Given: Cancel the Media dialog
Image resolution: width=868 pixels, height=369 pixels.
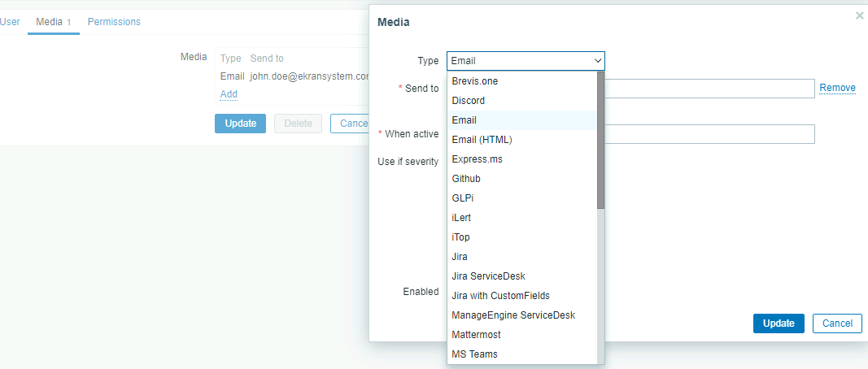Looking at the screenshot, I should [837, 323].
